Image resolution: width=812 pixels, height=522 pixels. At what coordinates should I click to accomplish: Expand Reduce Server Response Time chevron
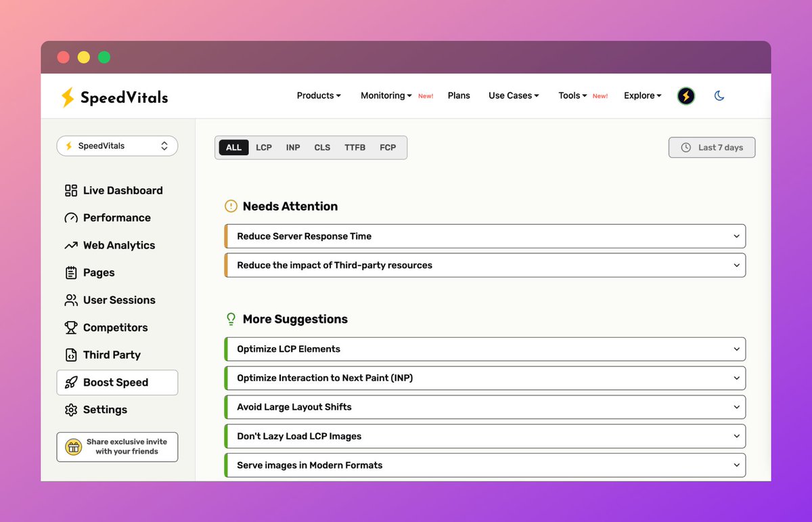tap(736, 236)
